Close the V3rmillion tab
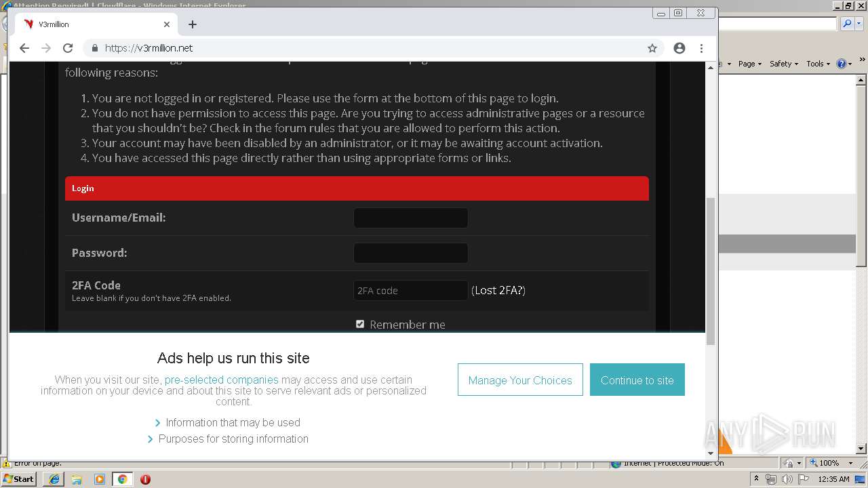Viewport: 868px width, 488px height. tap(167, 24)
